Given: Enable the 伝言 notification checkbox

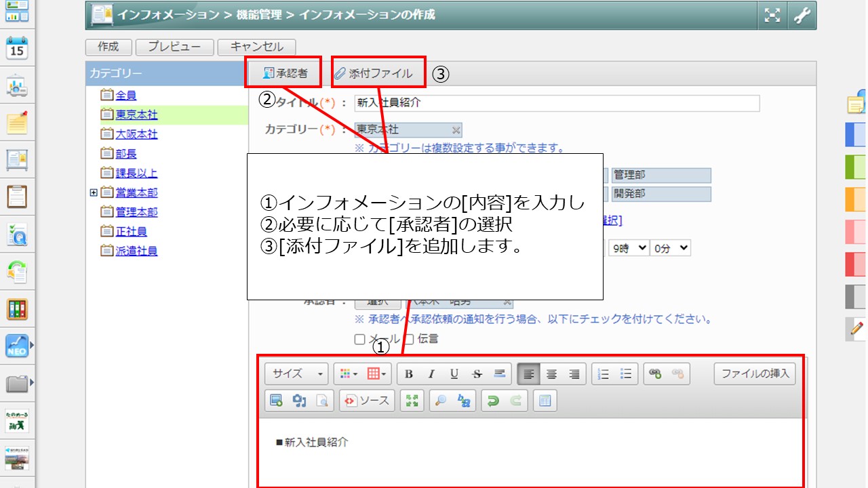Looking at the screenshot, I should [409, 339].
